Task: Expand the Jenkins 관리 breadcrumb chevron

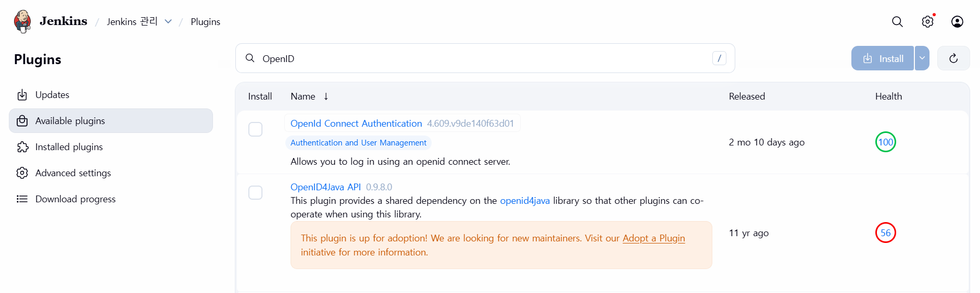Action: click(168, 21)
